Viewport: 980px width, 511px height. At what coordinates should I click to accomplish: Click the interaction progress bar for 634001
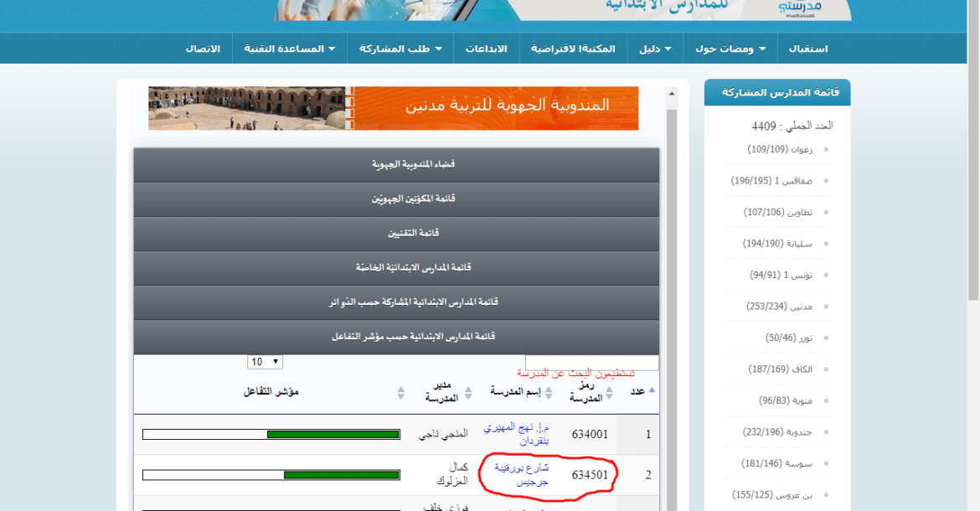click(x=271, y=435)
